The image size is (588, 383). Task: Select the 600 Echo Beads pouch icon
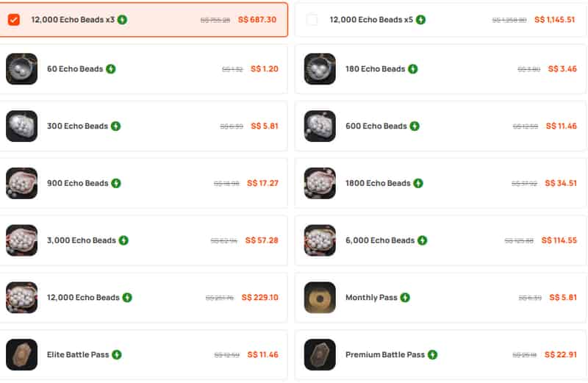(x=320, y=126)
